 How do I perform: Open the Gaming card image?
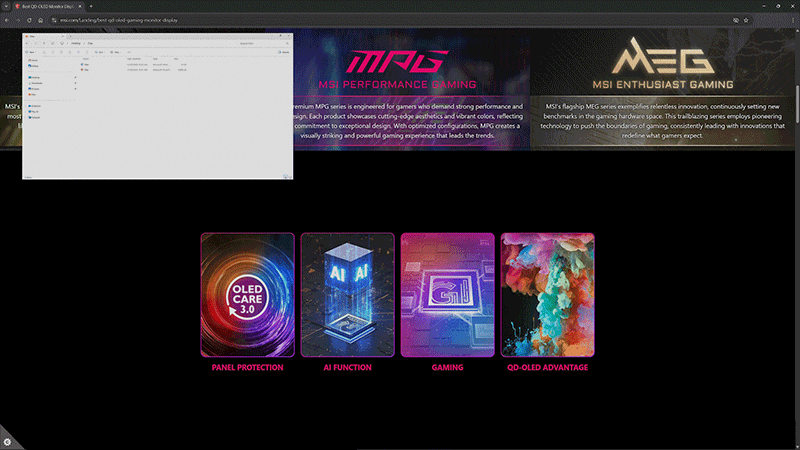tap(447, 295)
